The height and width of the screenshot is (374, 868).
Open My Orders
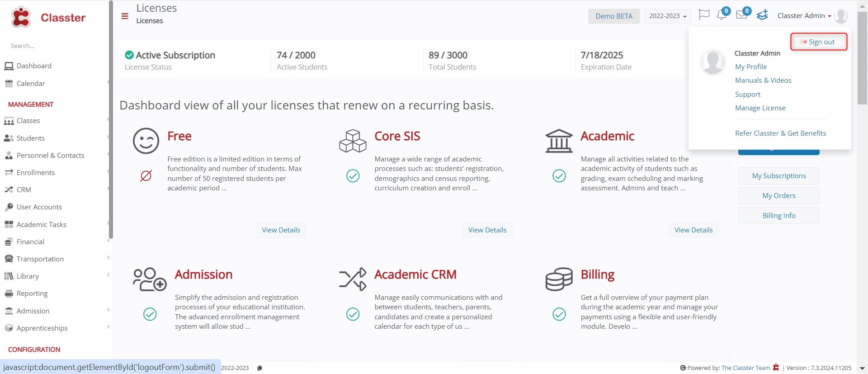click(779, 196)
